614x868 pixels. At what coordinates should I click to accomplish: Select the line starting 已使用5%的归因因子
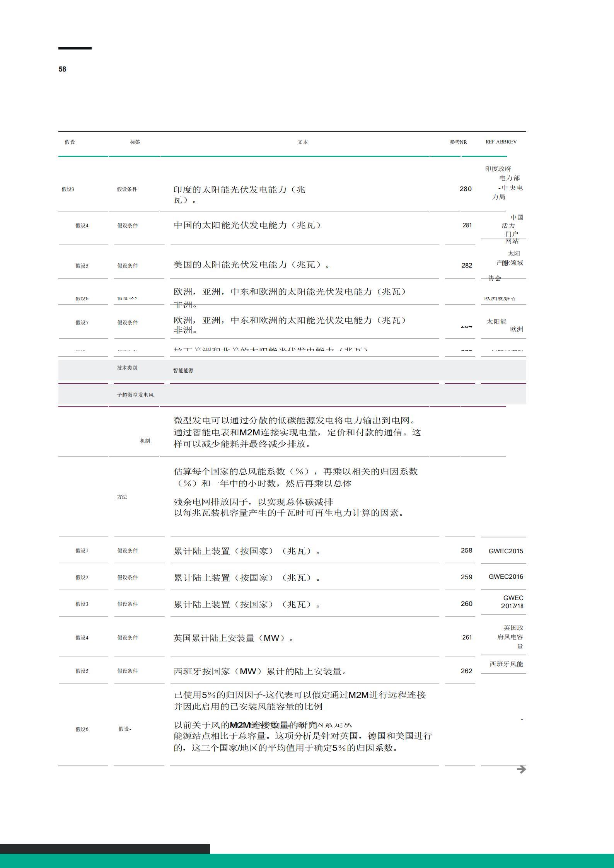(x=300, y=695)
